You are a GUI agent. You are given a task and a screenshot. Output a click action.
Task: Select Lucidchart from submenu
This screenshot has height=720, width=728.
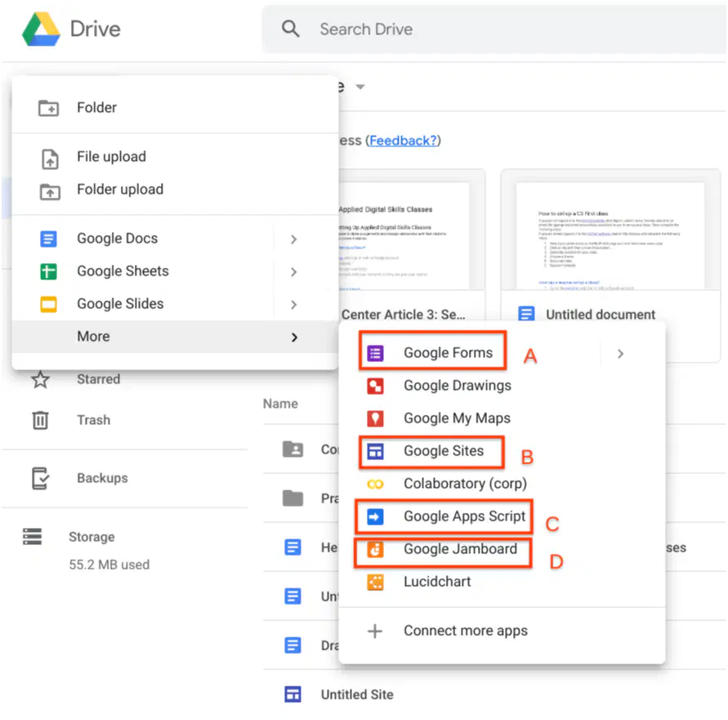point(502,582)
